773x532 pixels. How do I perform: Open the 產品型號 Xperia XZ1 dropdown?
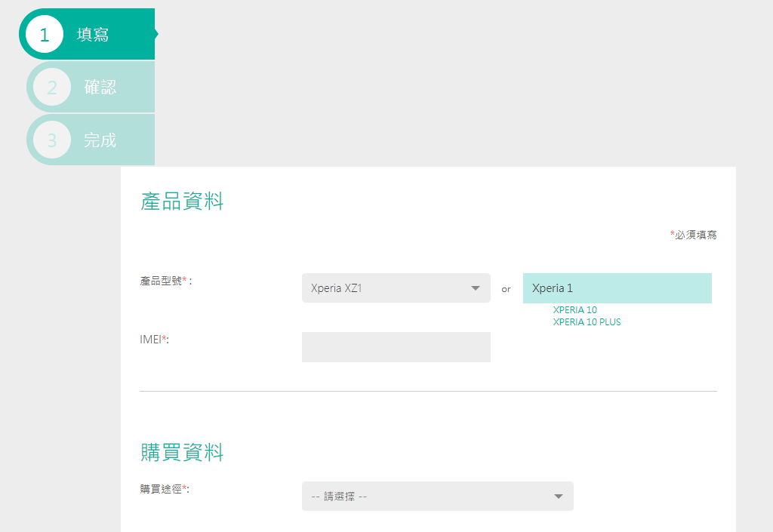[x=396, y=288]
